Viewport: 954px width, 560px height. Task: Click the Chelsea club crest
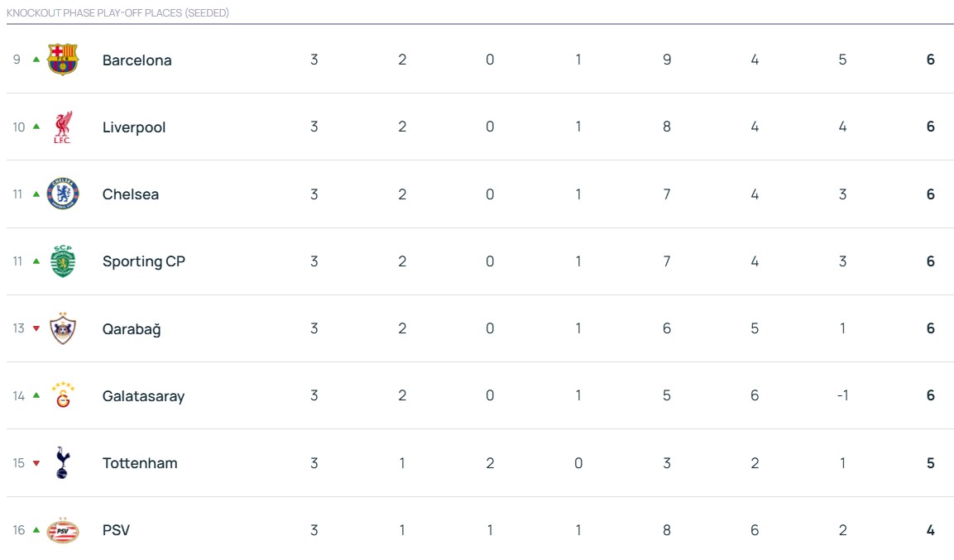click(63, 194)
